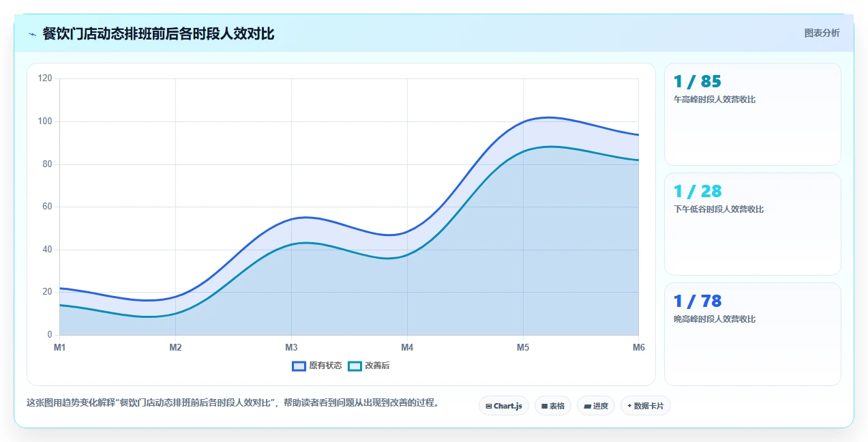This screenshot has width=868, height=442.
Task: Select the 进度 tag chip
Action: 596,406
